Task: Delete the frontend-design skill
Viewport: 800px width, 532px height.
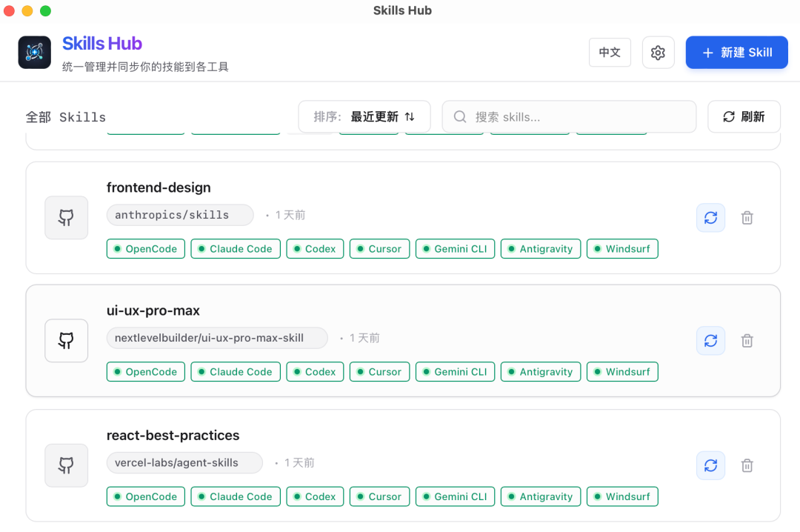Action: point(747,218)
